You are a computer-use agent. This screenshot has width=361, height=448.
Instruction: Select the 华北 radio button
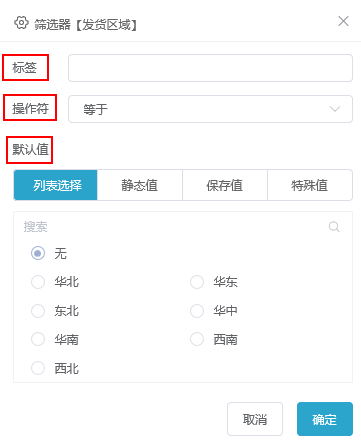(38, 282)
